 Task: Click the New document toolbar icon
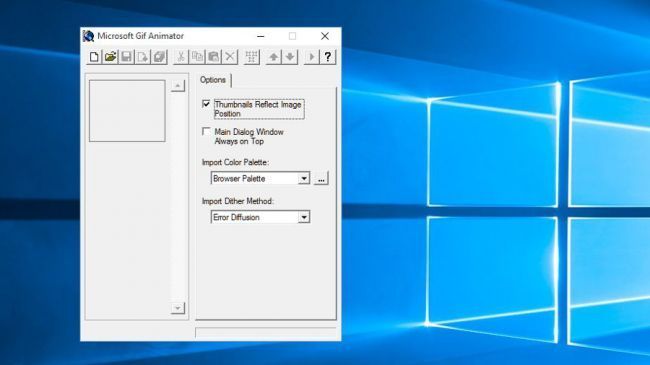94,57
